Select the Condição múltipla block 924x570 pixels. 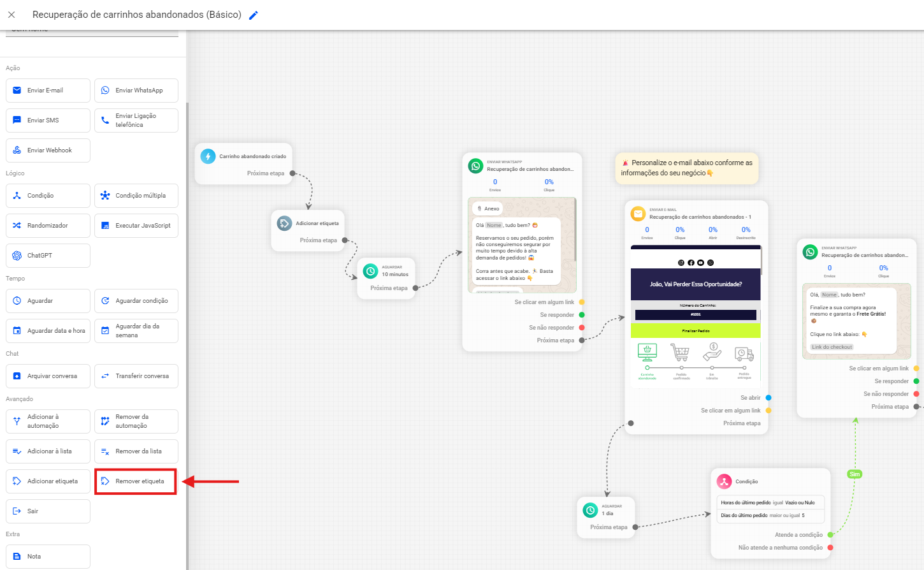pos(136,196)
